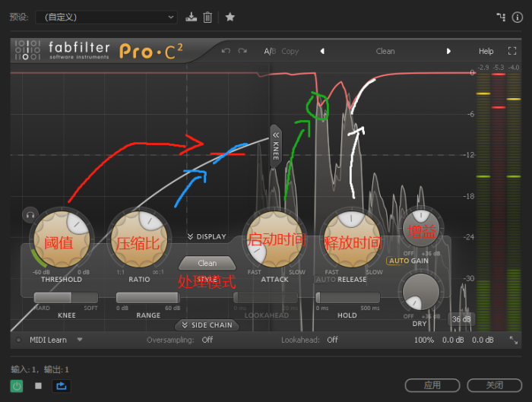Open the Help menu
The width and height of the screenshot is (532, 402).
[486, 51]
